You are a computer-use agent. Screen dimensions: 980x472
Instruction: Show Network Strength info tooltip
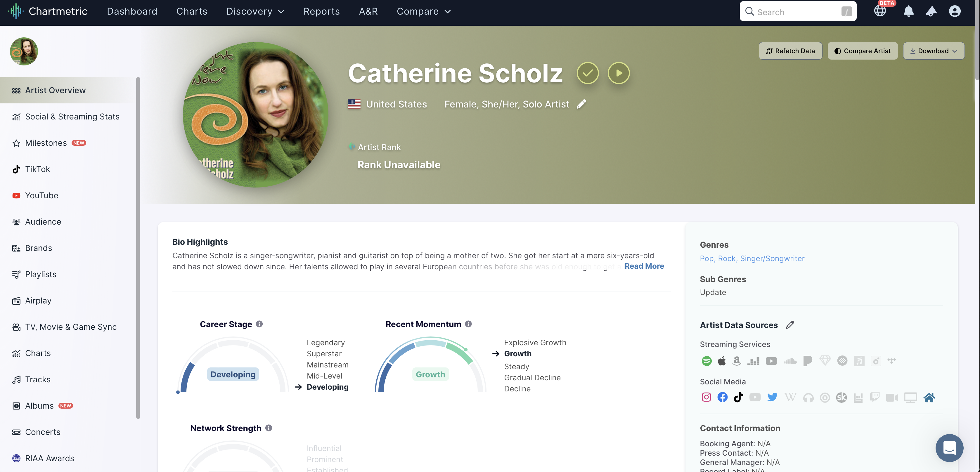[x=269, y=428]
